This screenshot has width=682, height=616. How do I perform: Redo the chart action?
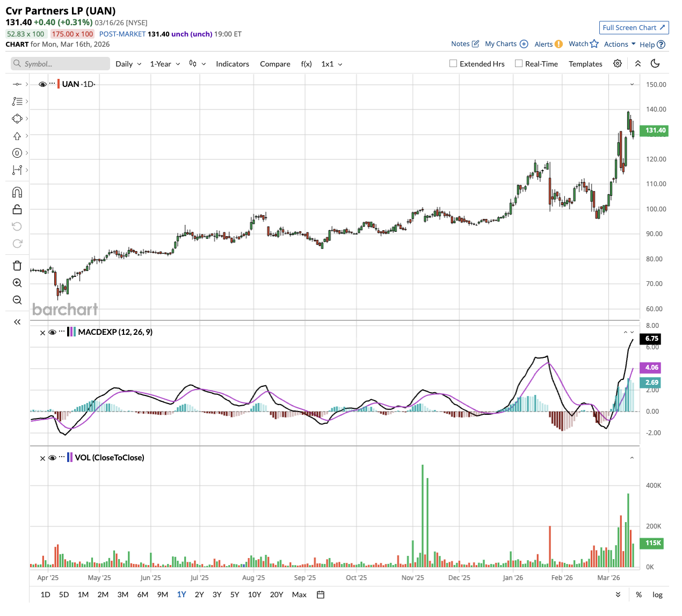17,244
